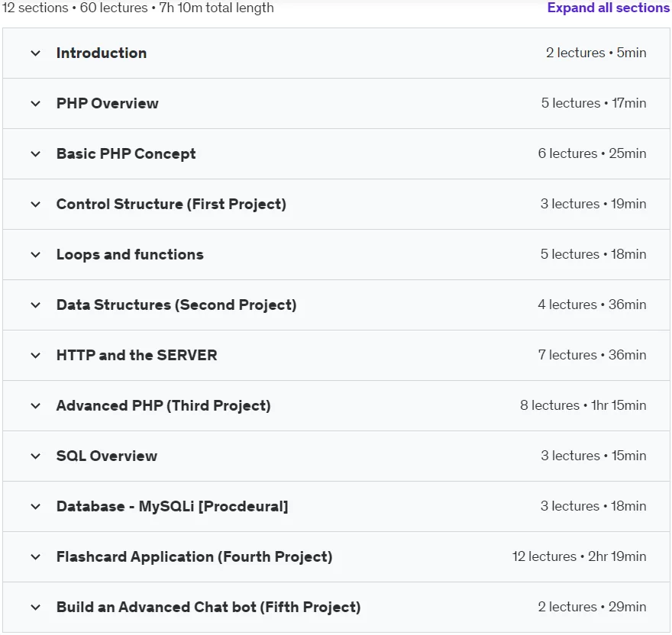Open Database - MySQLi [Procdeural] chevron
The image size is (672, 635).
pyautogui.click(x=36, y=507)
